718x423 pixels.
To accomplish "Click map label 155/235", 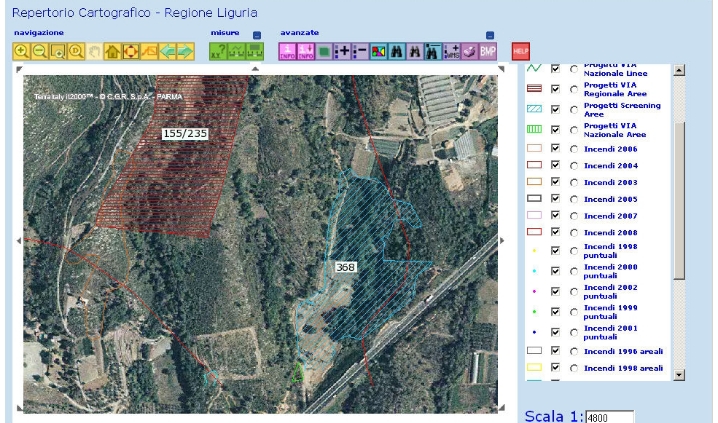I will click(x=185, y=134).
